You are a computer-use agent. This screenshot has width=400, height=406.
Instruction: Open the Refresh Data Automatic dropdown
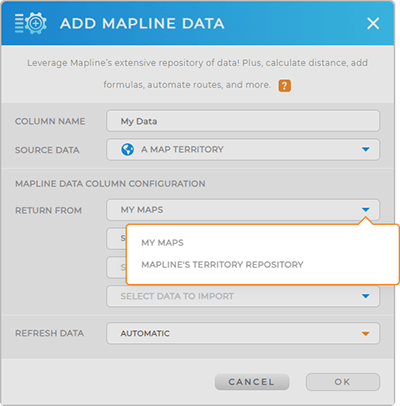(x=243, y=333)
